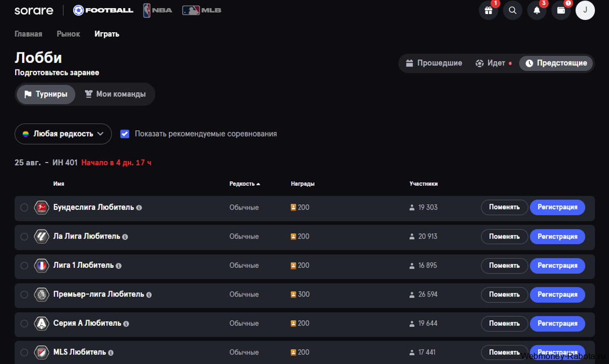Viewport: 609px width, 364px height.
Task: Click Регистрация for Бундеслига Любитель
Action: click(x=558, y=207)
